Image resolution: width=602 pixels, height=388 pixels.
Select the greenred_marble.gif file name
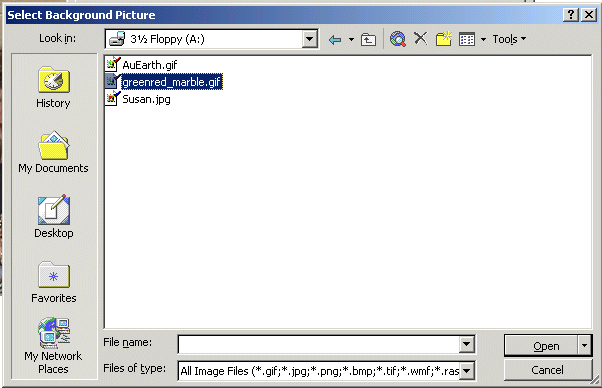pyautogui.click(x=172, y=82)
